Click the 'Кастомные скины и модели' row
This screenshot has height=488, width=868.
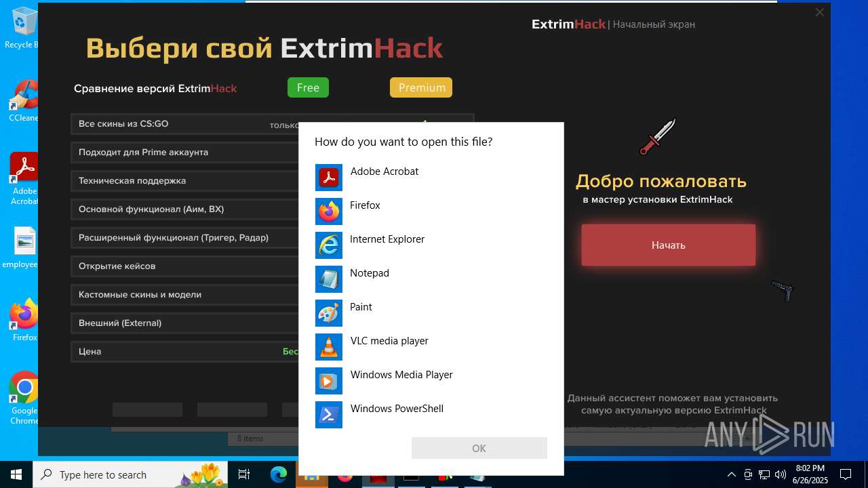(x=185, y=295)
